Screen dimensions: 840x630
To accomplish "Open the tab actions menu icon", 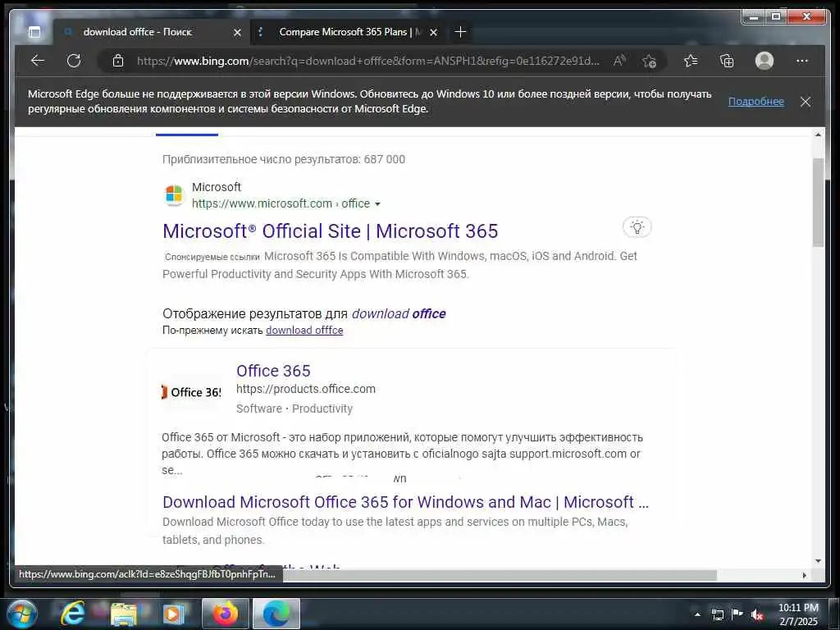I will pyautogui.click(x=34, y=32).
